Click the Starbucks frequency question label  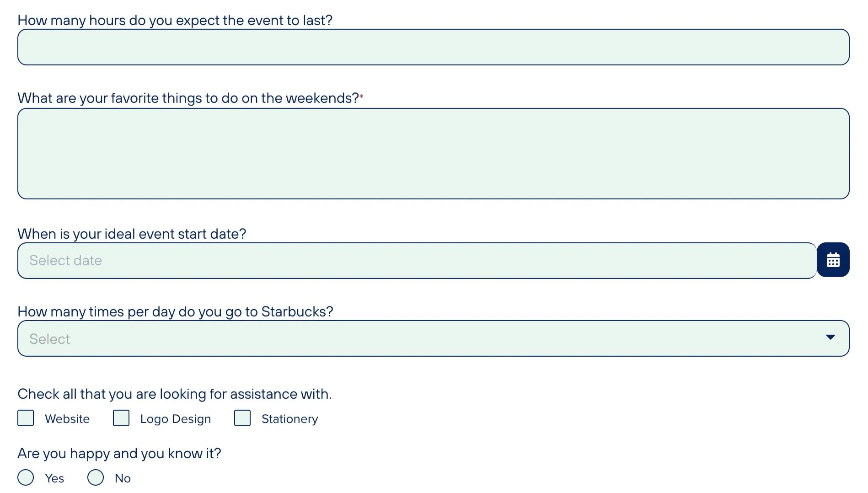pos(175,312)
